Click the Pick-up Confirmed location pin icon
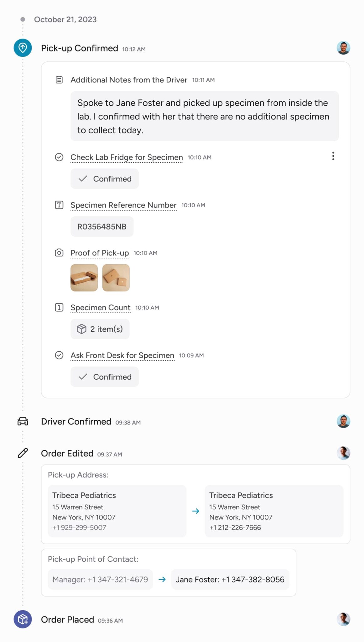The image size is (364, 642). click(x=23, y=48)
